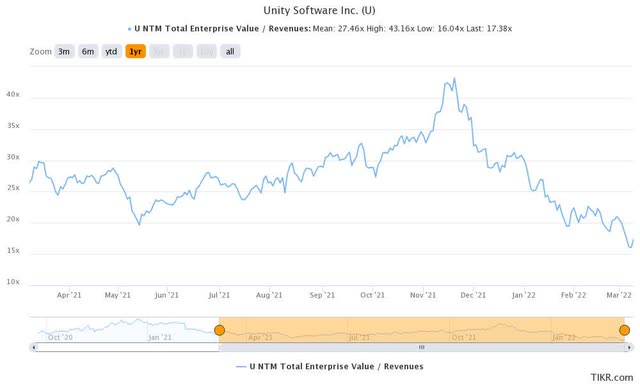Click the Nov '21 x-axis label

(423, 295)
